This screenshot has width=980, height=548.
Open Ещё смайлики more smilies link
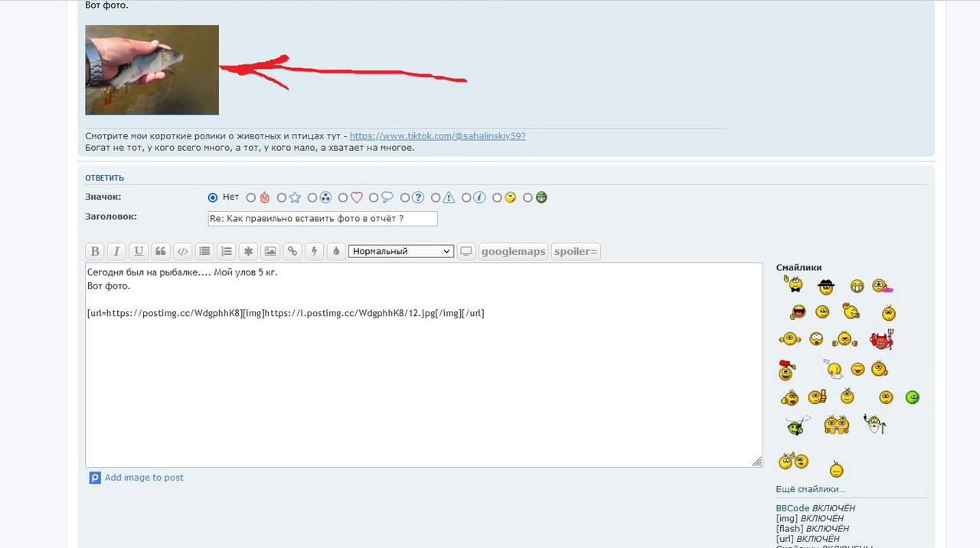coord(811,489)
